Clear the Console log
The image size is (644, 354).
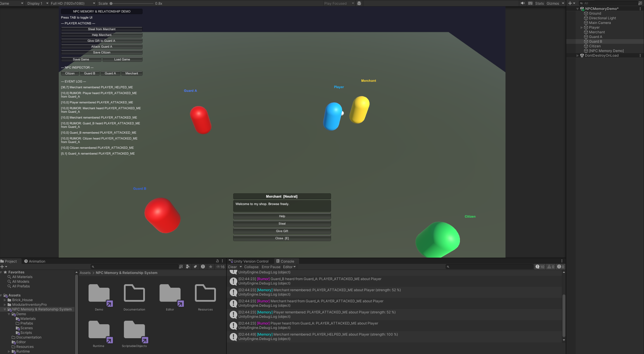click(232, 267)
